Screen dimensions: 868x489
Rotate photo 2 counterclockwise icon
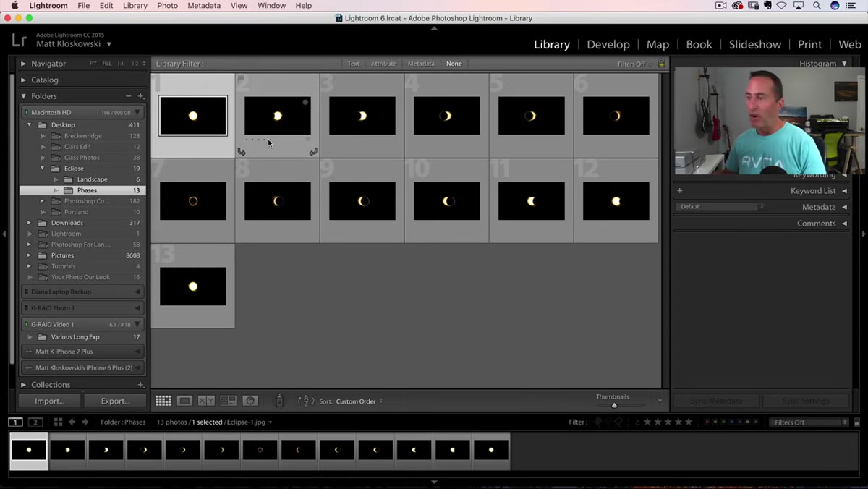click(242, 152)
